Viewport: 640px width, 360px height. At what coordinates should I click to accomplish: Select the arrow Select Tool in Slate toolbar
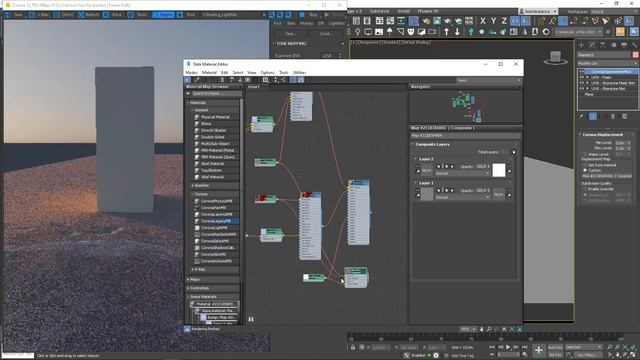[x=187, y=80]
